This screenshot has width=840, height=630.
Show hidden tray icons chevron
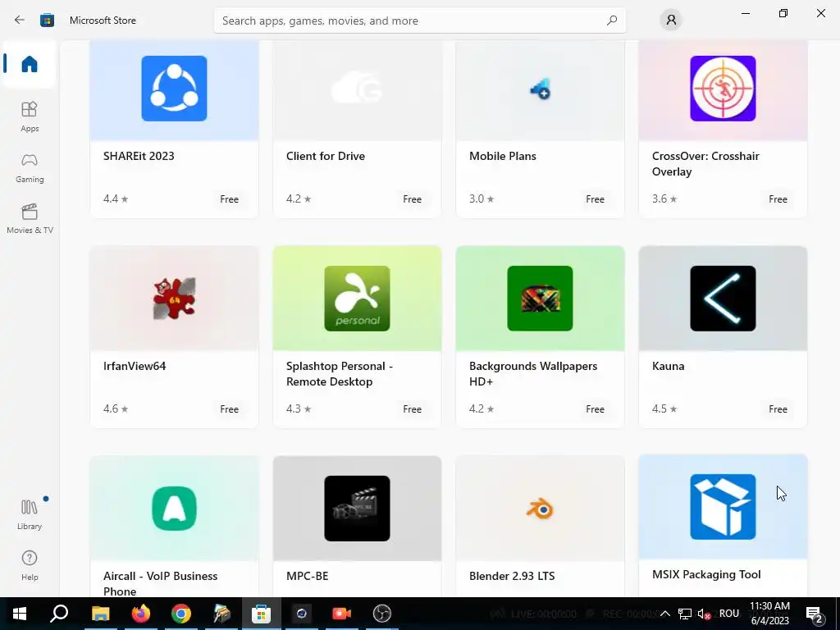(x=664, y=614)
